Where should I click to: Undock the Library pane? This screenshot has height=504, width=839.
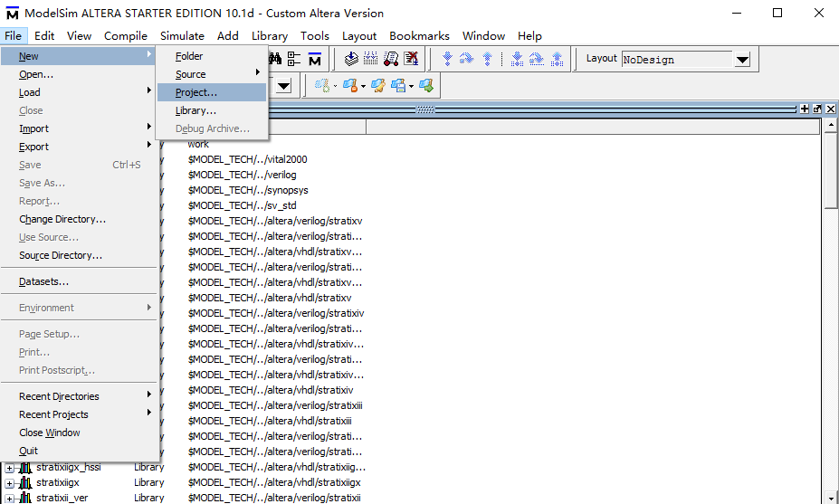pyautogui.click(x=817, y=109)
